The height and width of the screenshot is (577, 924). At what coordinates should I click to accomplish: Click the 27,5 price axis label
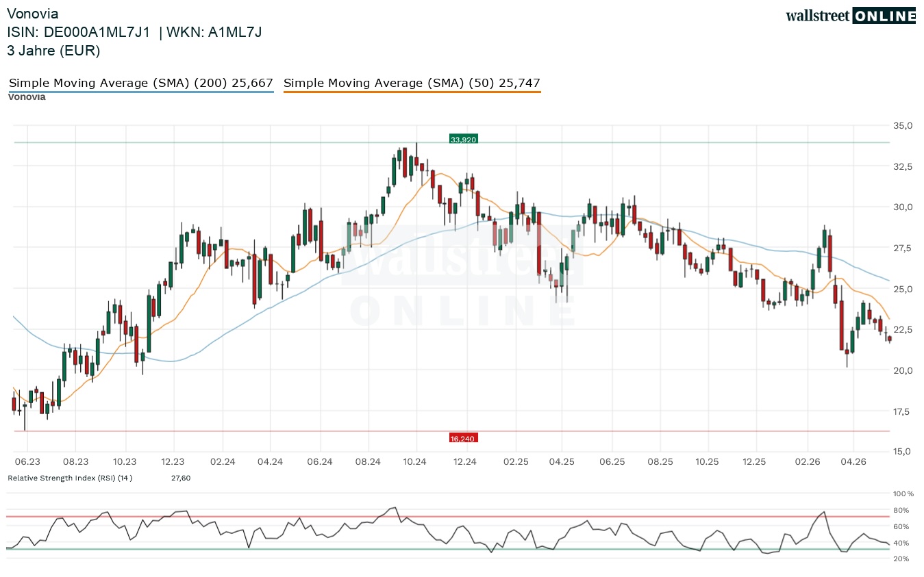coord(901,248)
